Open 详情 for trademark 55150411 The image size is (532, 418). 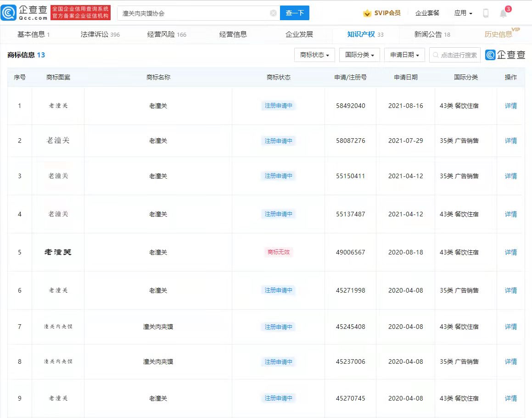coord(510,176)
